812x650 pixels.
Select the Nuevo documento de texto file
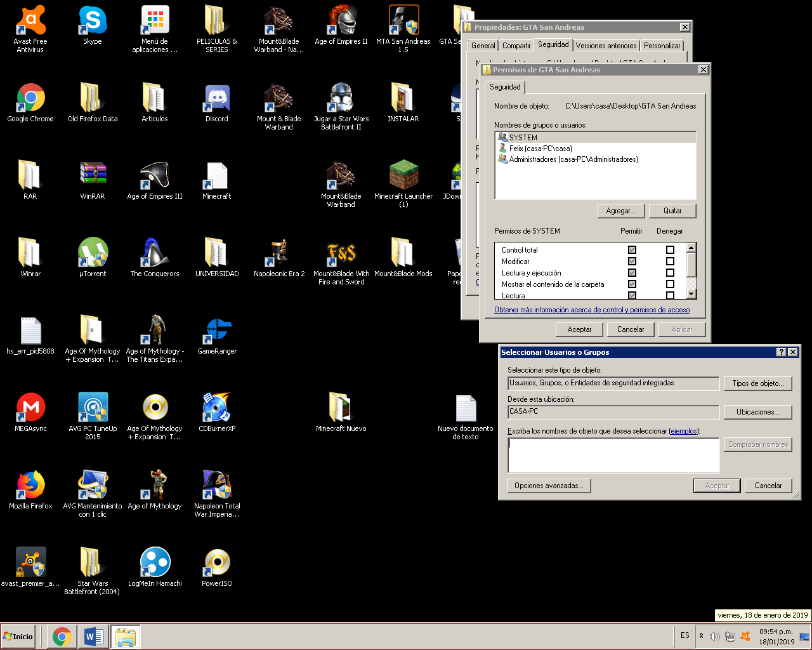[466, 416]
